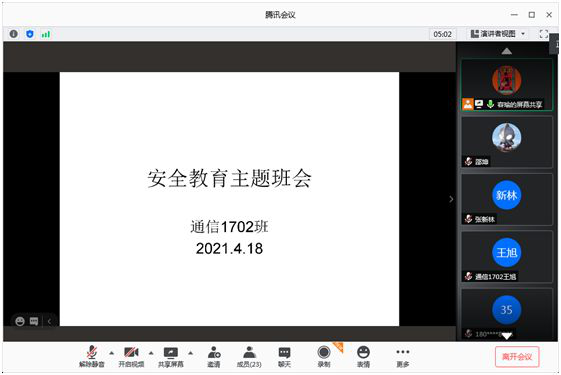Start recording with the record button

[324, 357]
